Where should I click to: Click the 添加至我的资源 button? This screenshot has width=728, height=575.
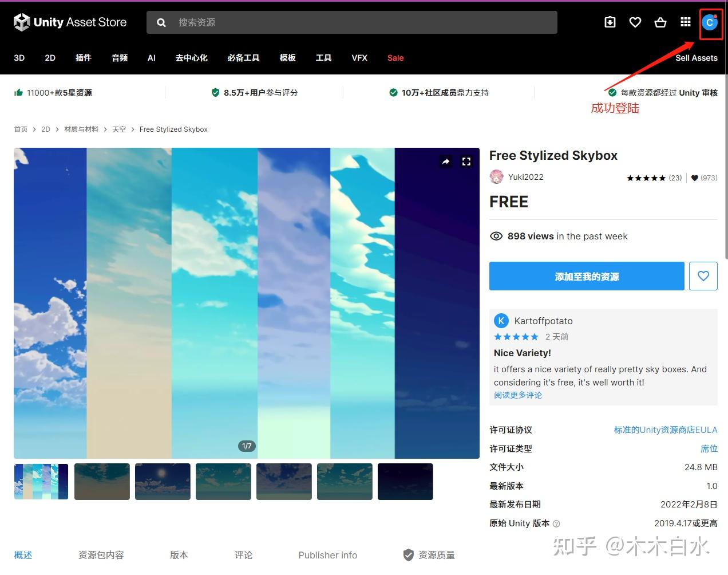(587, 276)
